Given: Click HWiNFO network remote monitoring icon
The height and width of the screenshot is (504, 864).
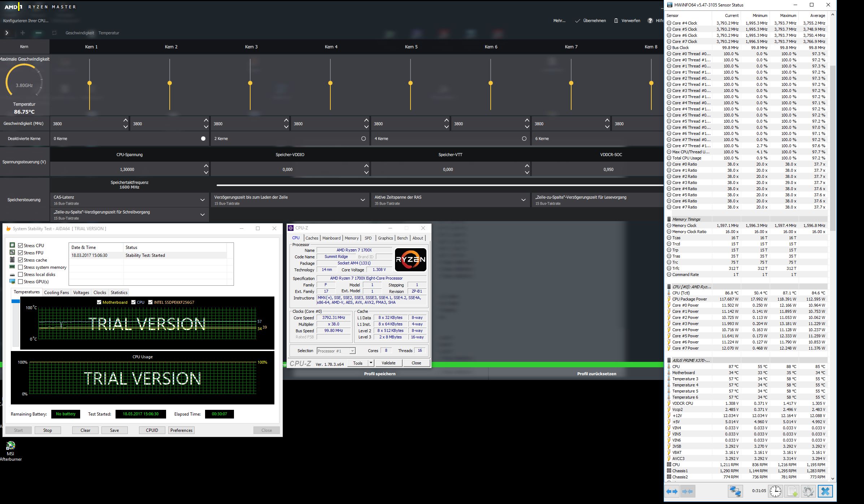Looking at the screenshot, I should [735, 491].
